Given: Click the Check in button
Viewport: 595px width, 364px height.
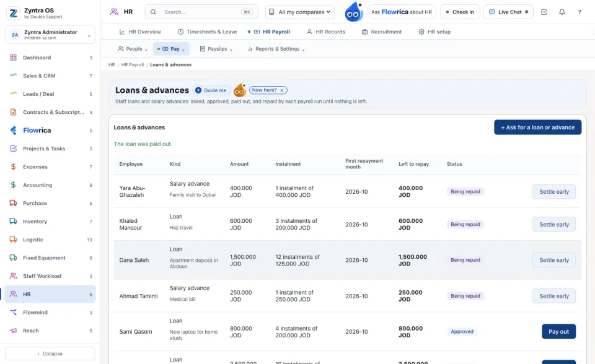Looking at the screenshot, I should (x=460, y=12).
